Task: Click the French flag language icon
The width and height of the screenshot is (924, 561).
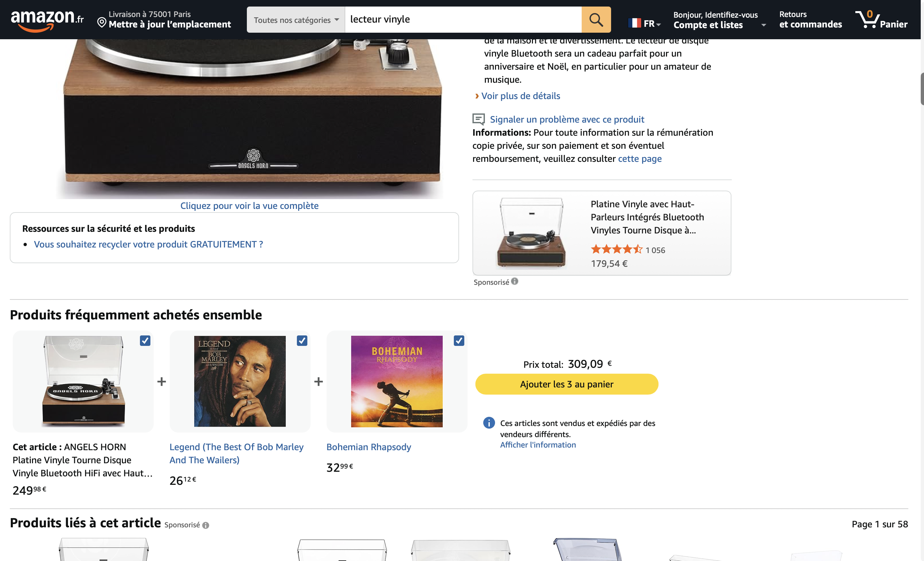Action: click(635, 23)
